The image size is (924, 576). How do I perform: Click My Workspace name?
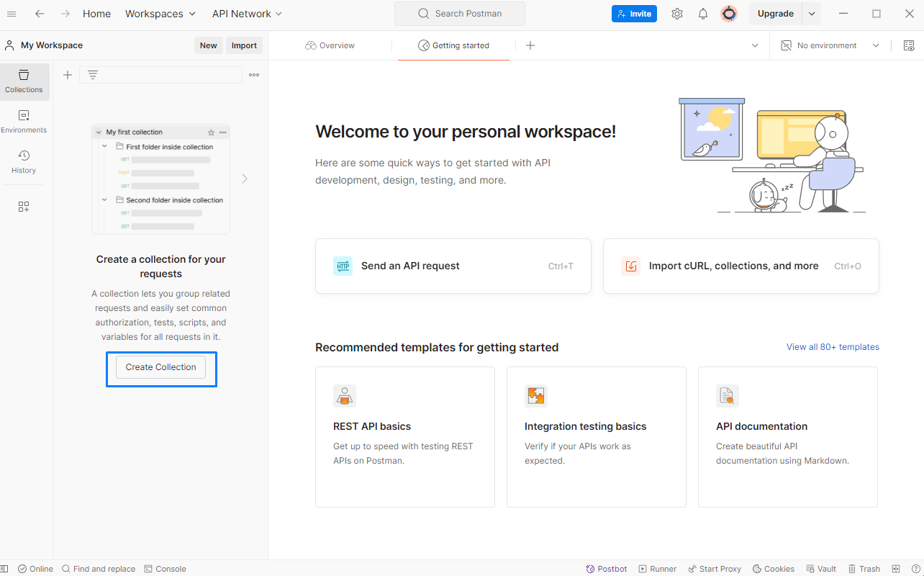point(52,45)
